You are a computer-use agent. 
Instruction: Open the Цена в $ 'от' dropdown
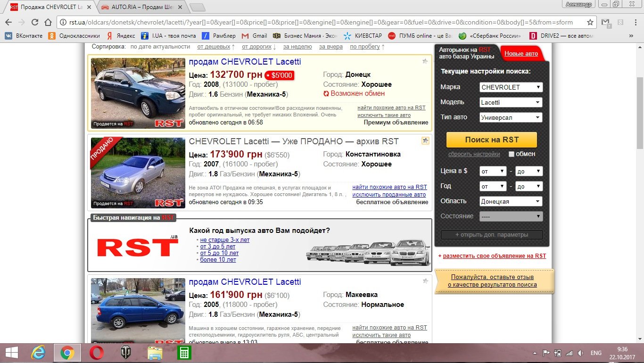point(493,172)
